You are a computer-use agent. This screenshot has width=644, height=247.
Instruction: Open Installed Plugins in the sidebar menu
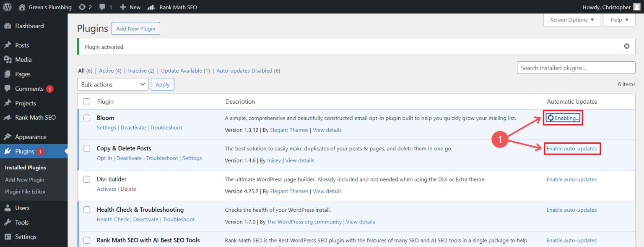coord(24,167)
